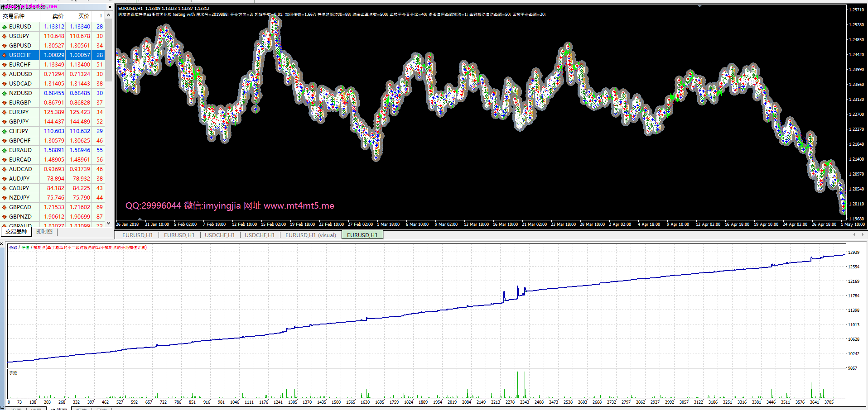The image size is (868, 410).
Task: Sort by the 卖价 column header
Action: tap(53, 16)
